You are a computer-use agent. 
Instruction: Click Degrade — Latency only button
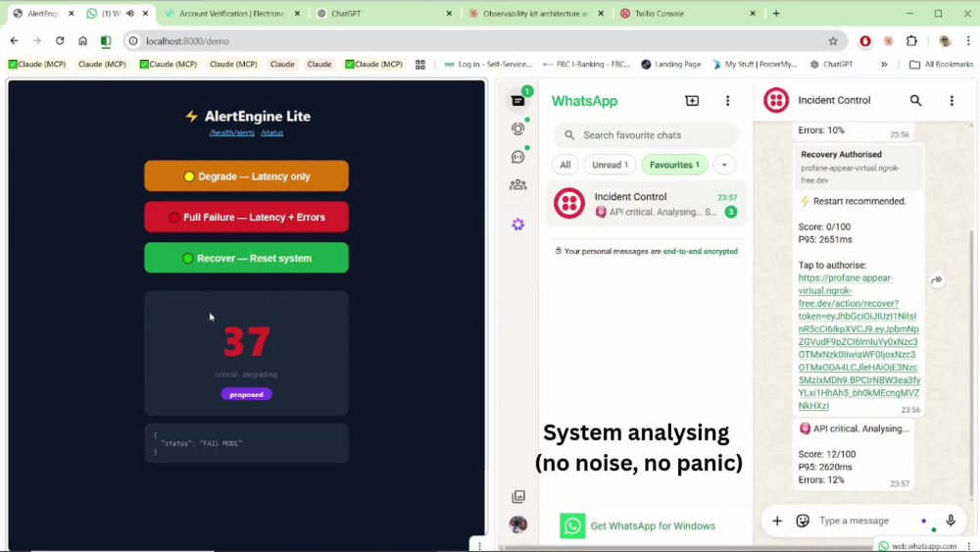[246, 176]
